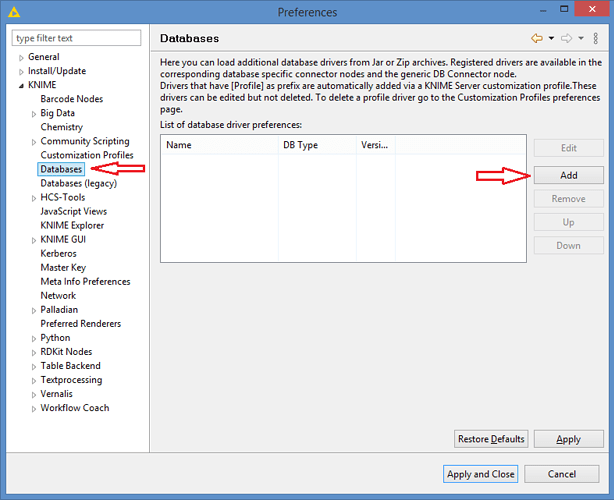Viewport: 614px width, 500px height.
Task: Collapse the KNIME tree node
Action: coord(21,86)
